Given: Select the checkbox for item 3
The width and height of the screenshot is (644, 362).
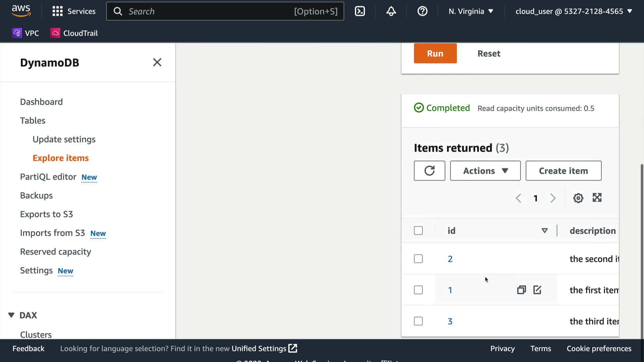Looking at the screenshot, I should [418, 321].
